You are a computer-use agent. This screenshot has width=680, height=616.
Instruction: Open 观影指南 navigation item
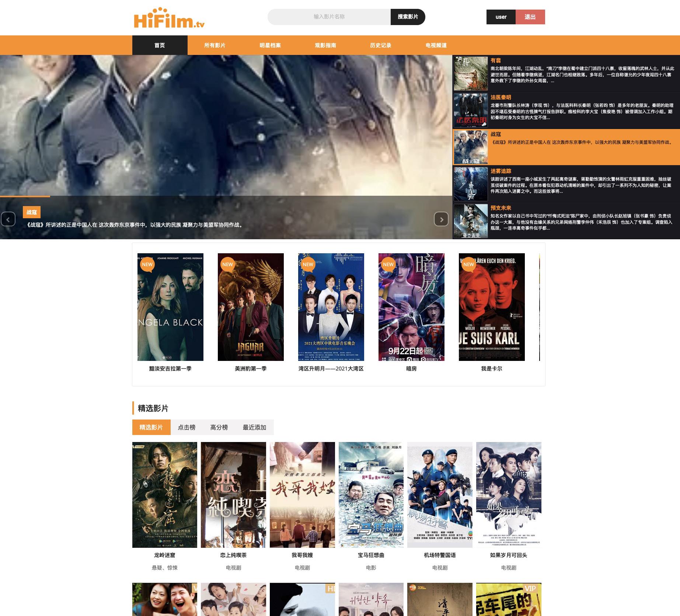point(325,45)
